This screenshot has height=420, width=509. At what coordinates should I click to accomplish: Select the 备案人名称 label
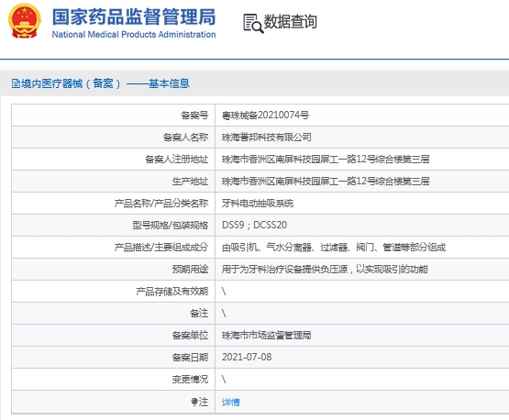coord(185,138)
